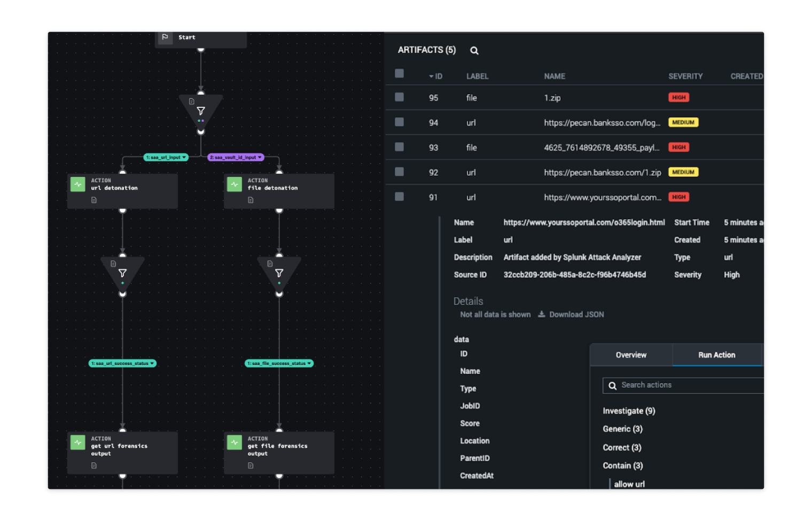Open the saa_vault_id_input path dropdown

click(260, 157)
